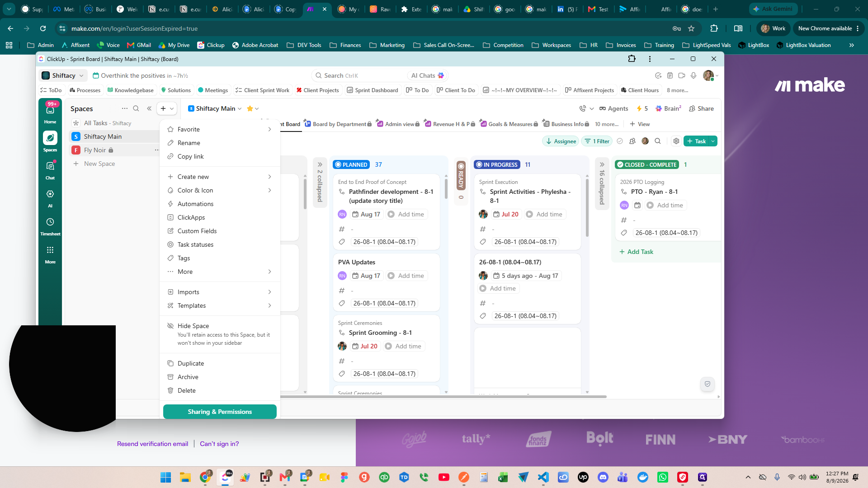Select Task statuses menu entry
Viewport: 868px width, 488px height.
(x=220, y=244)
